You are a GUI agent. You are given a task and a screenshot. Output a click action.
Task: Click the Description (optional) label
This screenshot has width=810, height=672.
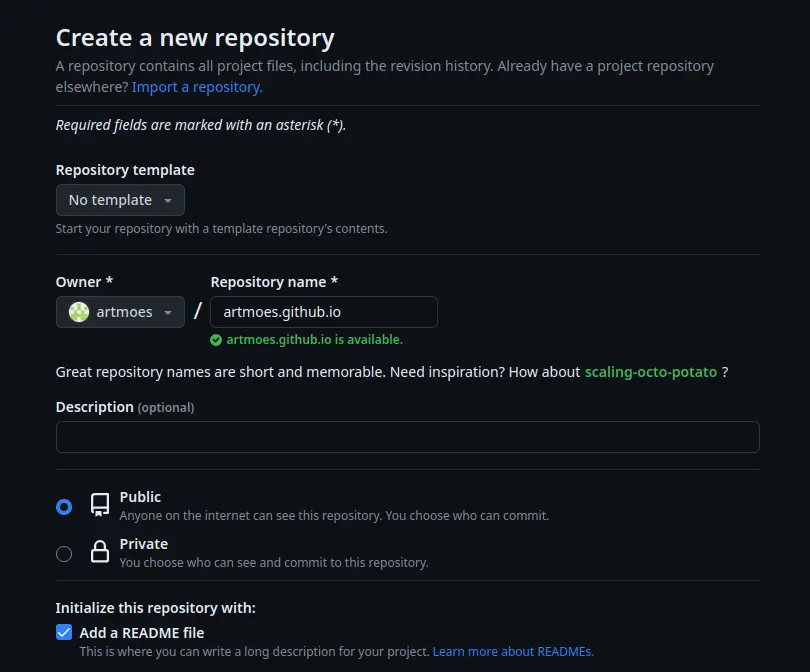pyautogui.click(x=125, y=407)
